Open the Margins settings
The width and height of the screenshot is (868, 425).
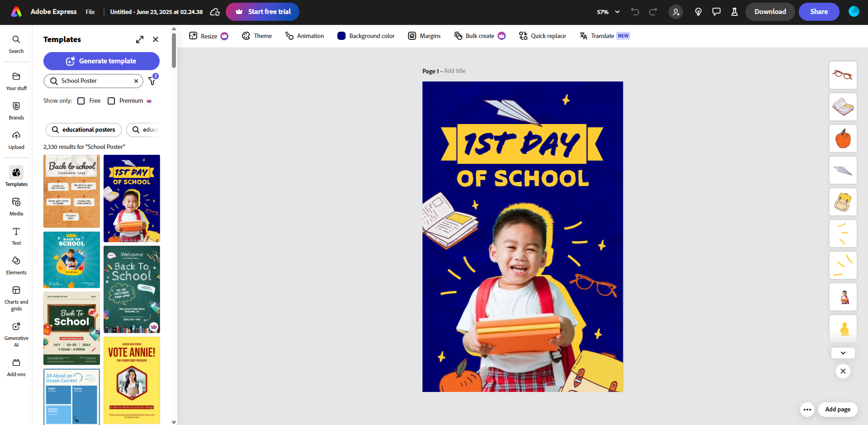[424, 36]
